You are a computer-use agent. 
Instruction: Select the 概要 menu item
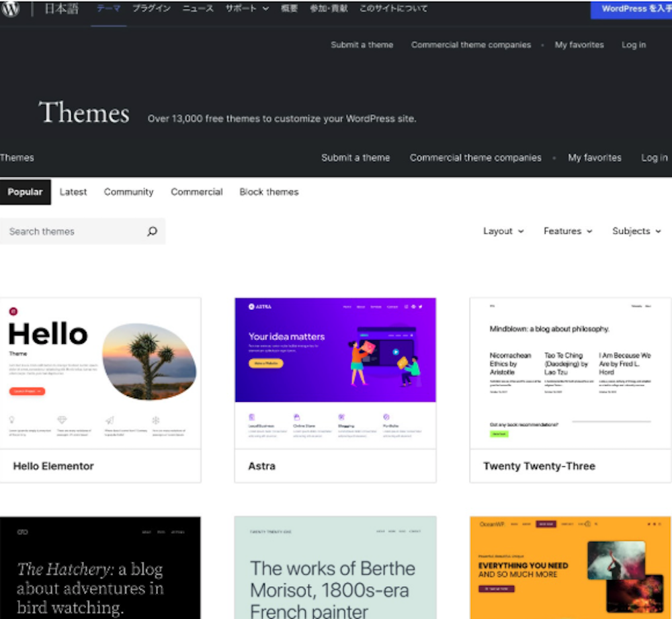tap(289, 9)
